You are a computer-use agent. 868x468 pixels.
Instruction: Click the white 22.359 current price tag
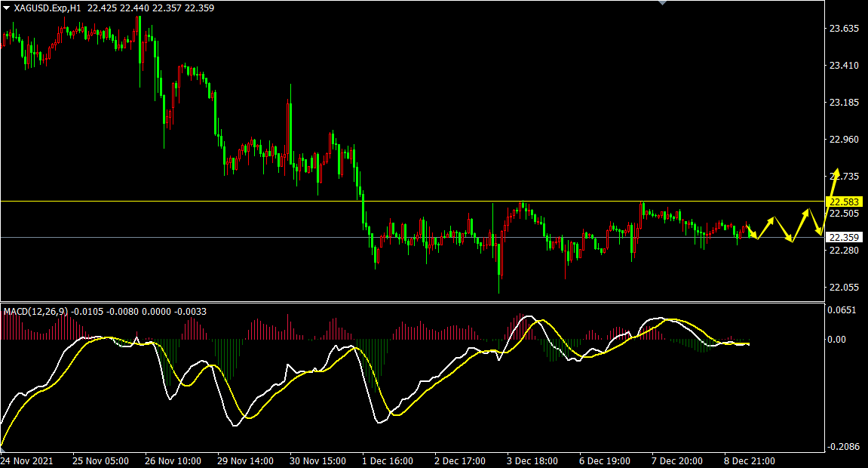(x=842, y=237)
